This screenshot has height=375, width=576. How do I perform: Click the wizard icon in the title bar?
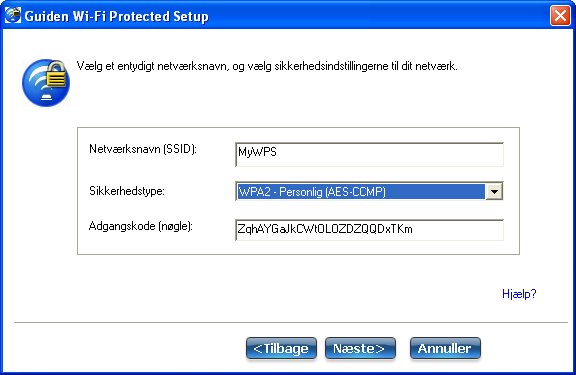point(13,15)
